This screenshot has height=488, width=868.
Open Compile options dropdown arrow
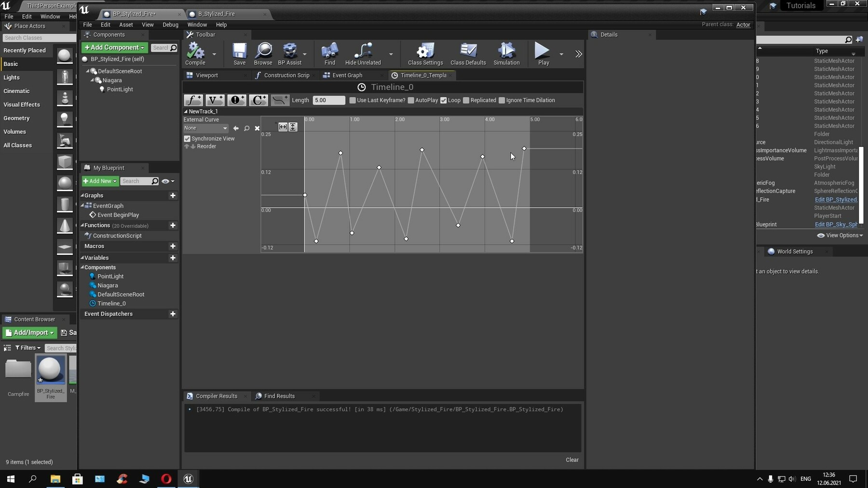(x=214, y=54)
